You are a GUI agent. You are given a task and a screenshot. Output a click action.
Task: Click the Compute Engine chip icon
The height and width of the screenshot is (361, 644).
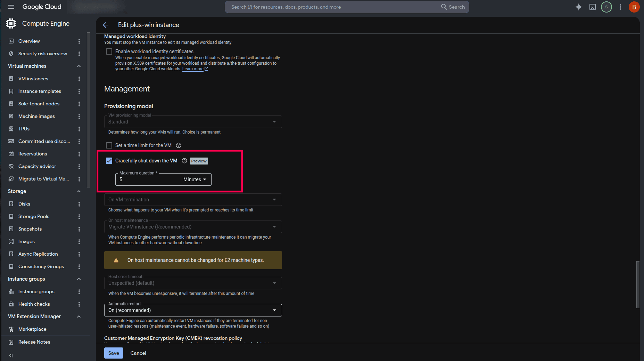(x=11, y=23)
